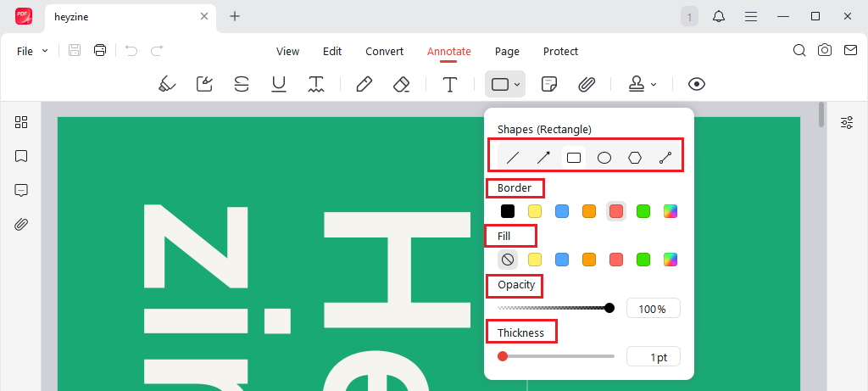Select the Sticky Note tool
The width and height of the screenshot is (868, 391).
click(x=549, y=84)
